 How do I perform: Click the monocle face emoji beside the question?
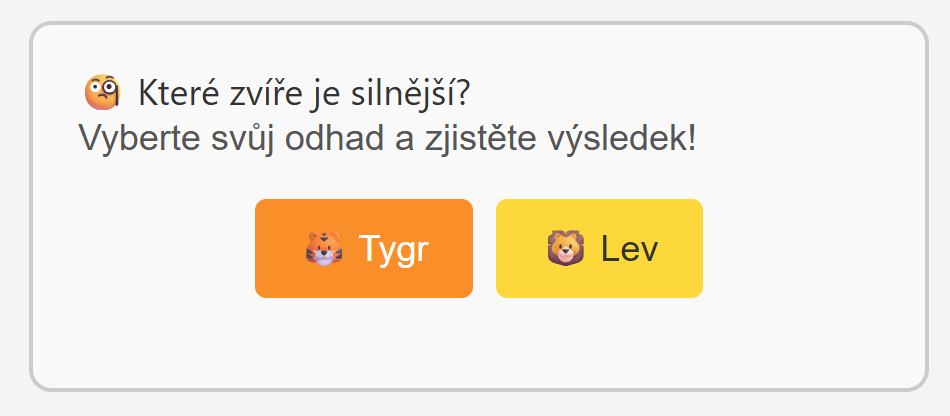[102, 93]
